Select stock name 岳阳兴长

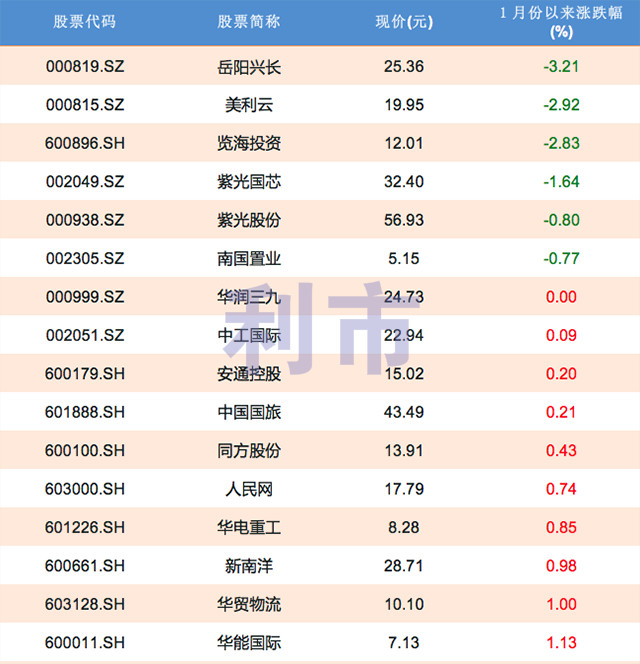point(249,67)
